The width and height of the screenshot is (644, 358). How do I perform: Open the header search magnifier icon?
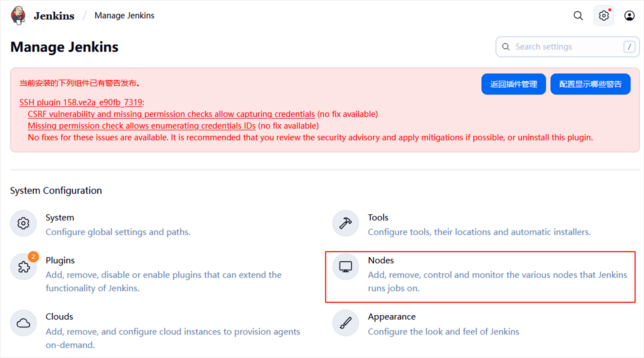pos(578,16)
